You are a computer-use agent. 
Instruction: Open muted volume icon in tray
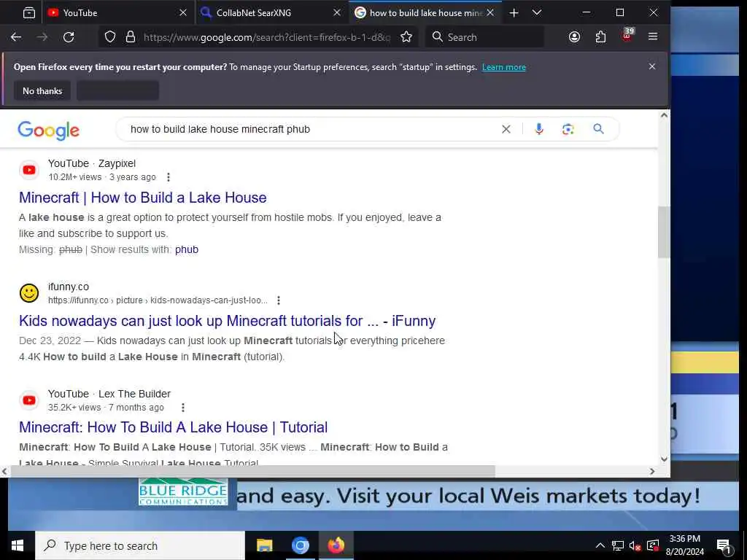coord(635,545)
